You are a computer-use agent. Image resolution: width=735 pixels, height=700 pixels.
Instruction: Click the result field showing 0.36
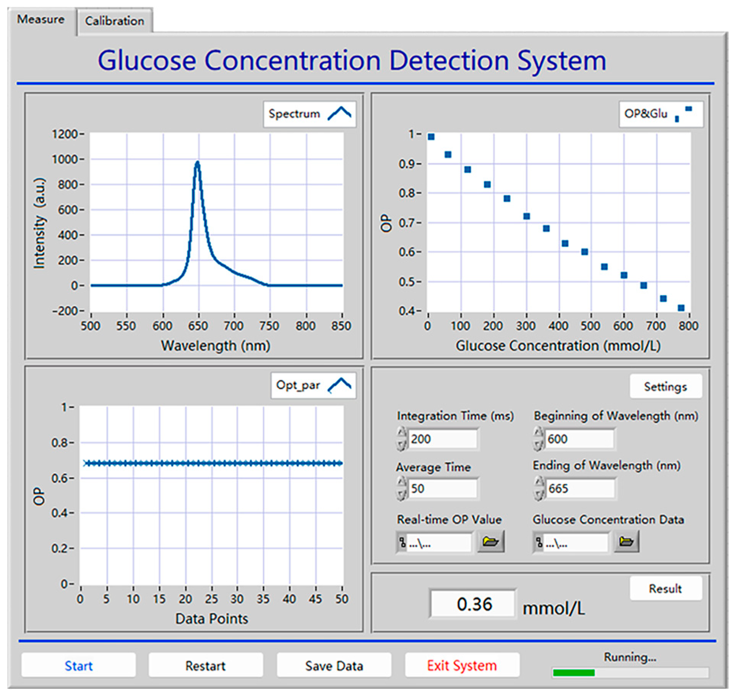(x=473, y=604)
